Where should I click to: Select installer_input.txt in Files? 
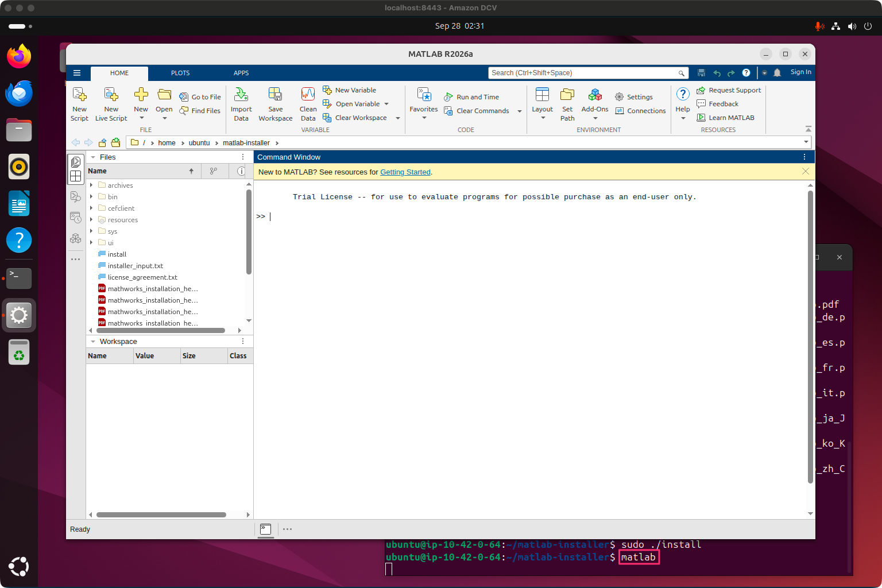click(136, 266)
